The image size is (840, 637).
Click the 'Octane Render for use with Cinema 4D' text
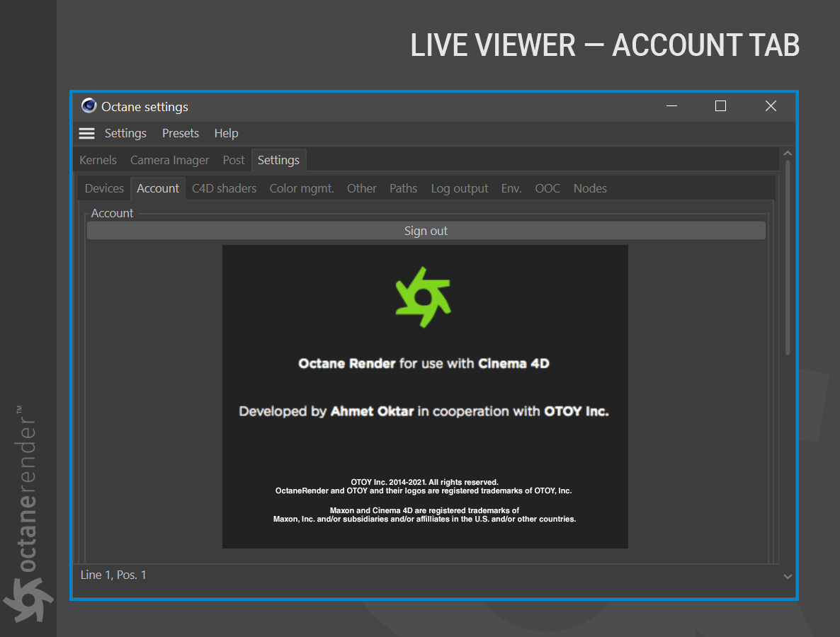pyautogui.click(x=424, y=364)
